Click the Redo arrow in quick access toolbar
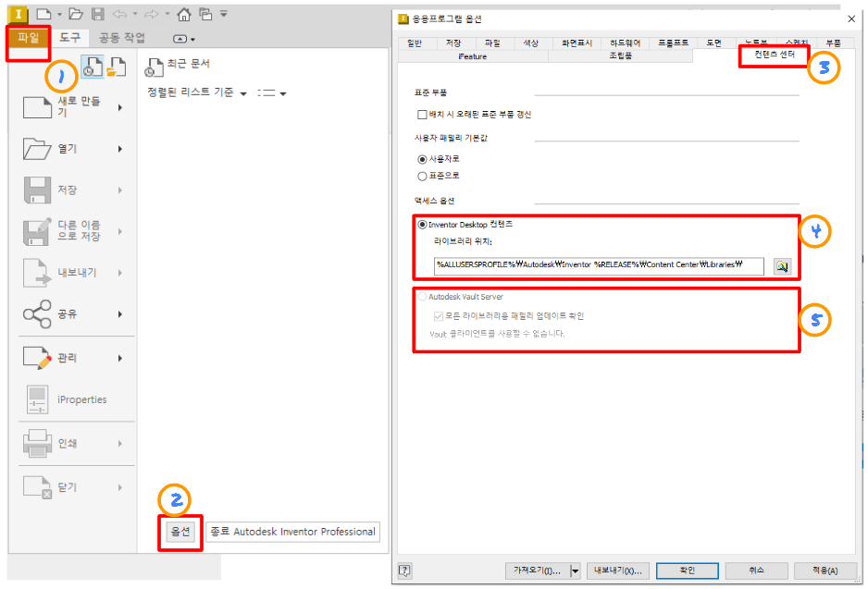 pos(151,15)
